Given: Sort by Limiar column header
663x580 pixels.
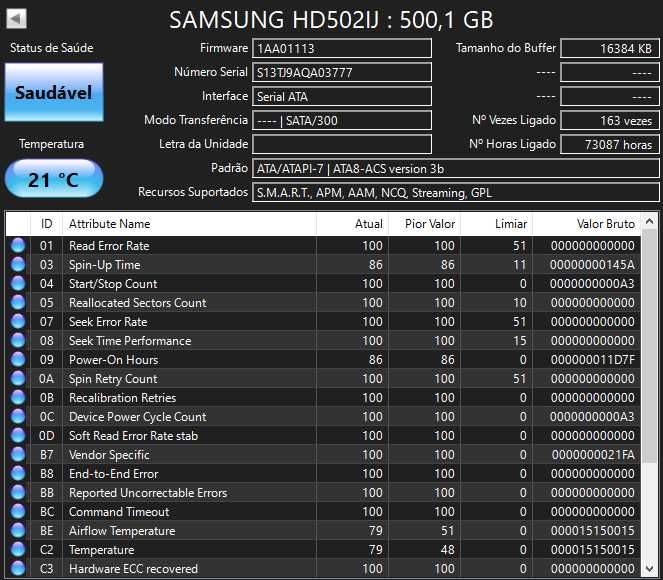Looking at the screenshot, I should click(496, 224).
